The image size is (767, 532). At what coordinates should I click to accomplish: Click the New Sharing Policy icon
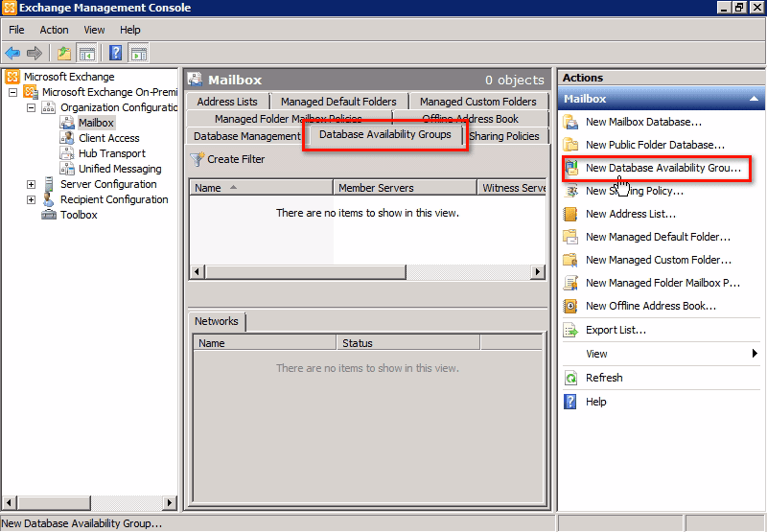(x=570, y=191)
